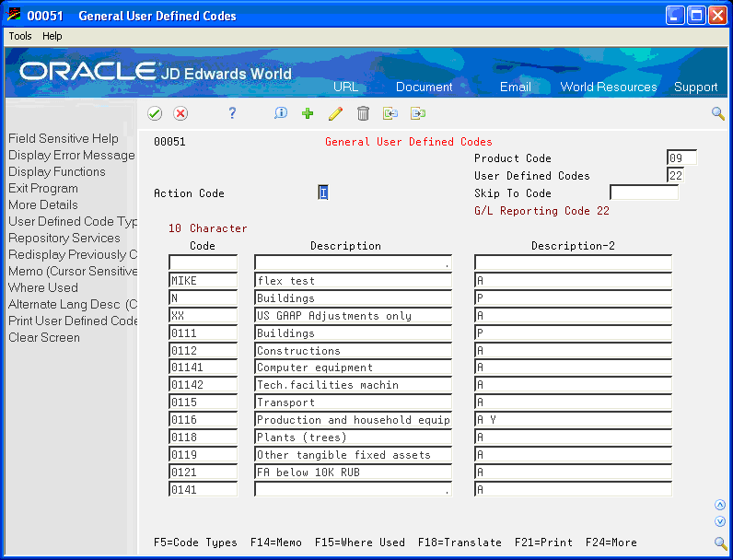The width and height of the screenshot is (733, 560).
Task: Click the code field containing XX
Action: (203, 316)
